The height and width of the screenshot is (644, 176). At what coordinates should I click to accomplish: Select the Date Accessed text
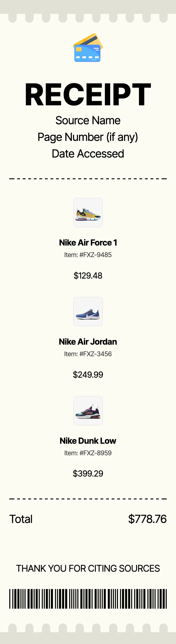(88, 154)
